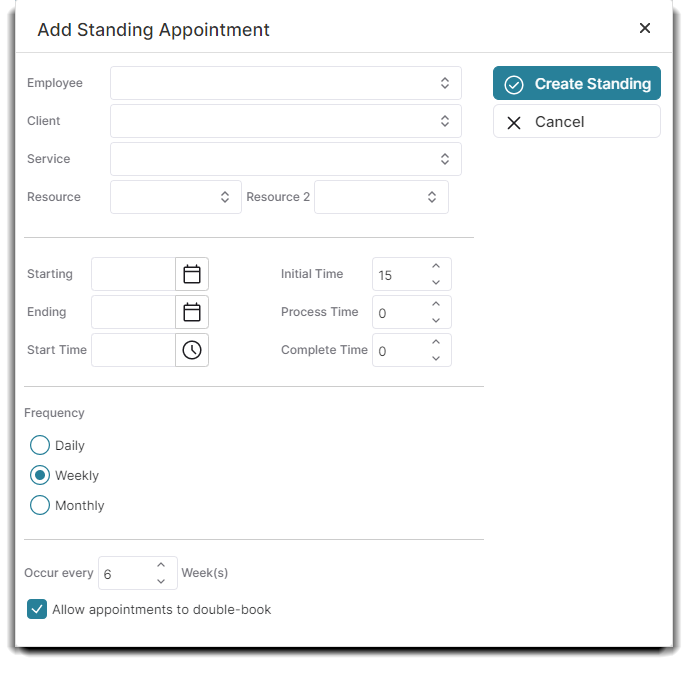This screenshot has height=677, width=688.
Task: Close the Add Standing Appointment dialog
Action: click(645, 28)
